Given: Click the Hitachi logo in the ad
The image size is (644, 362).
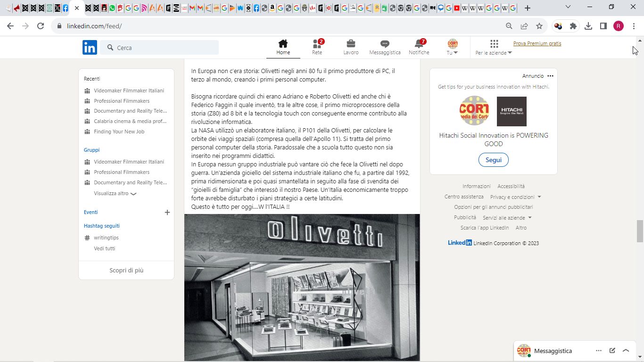Looking at the screenshot, I should pyautogui.click(x=512, y=111).
